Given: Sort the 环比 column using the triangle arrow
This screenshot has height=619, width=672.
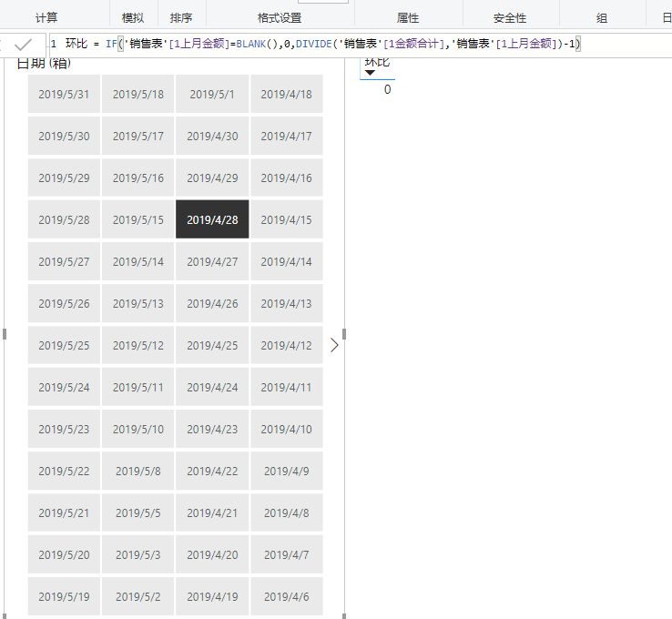Looking at the screenshot, I should pyautogui.click(x=370, y=73).
